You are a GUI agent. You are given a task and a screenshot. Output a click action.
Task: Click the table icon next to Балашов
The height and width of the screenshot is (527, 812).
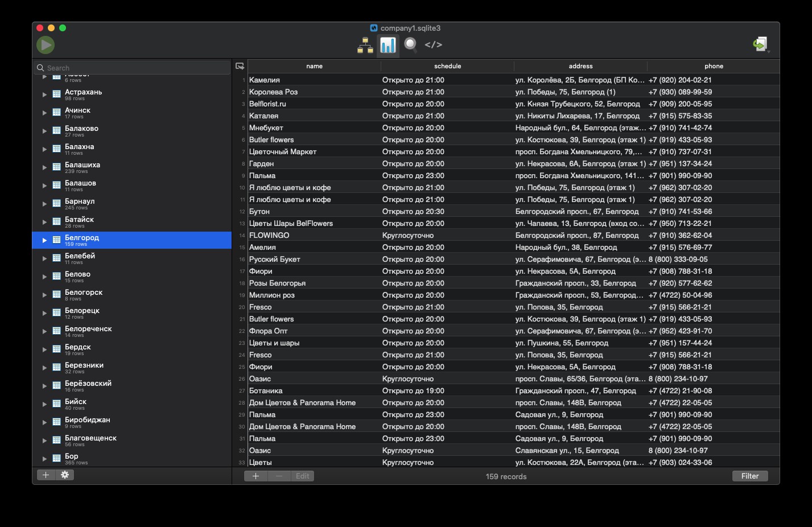pos(56,186)
